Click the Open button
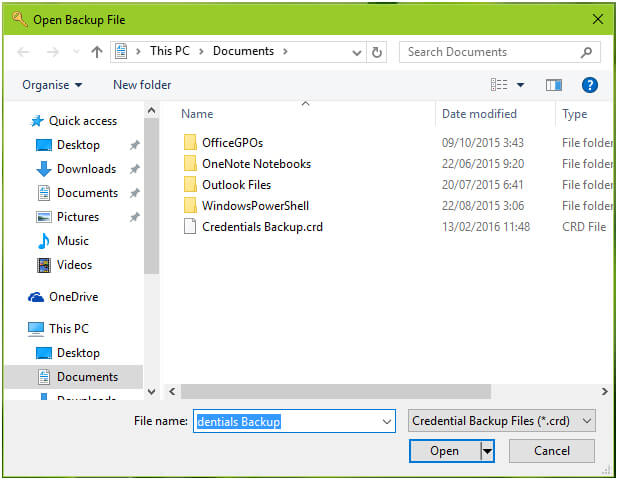618x480 pixels. [x=445, y=451]
